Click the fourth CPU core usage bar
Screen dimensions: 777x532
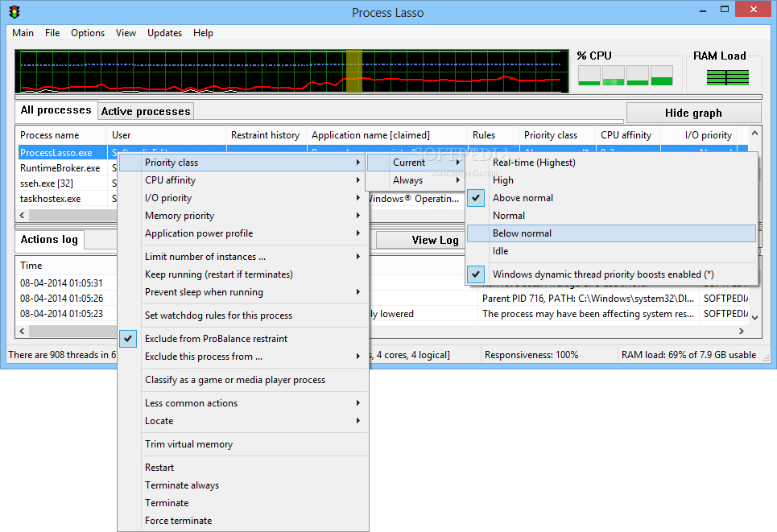coord(662,76)
